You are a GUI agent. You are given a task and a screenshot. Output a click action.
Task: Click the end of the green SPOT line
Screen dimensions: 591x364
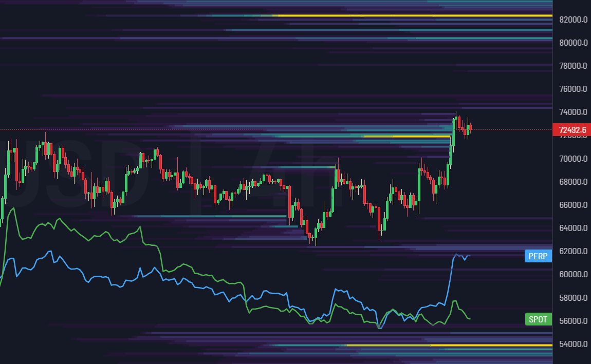click(x=469, y=319)
